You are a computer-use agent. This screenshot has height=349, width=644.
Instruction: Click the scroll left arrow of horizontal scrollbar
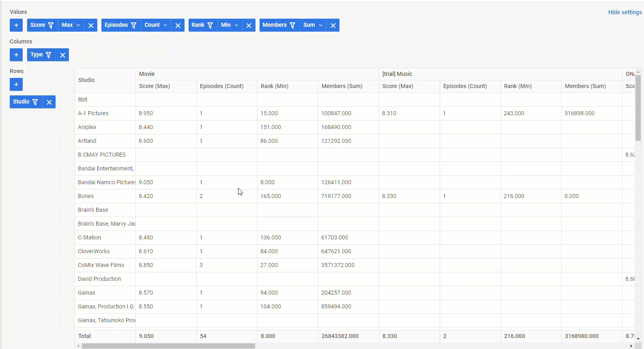pos(78,346)
